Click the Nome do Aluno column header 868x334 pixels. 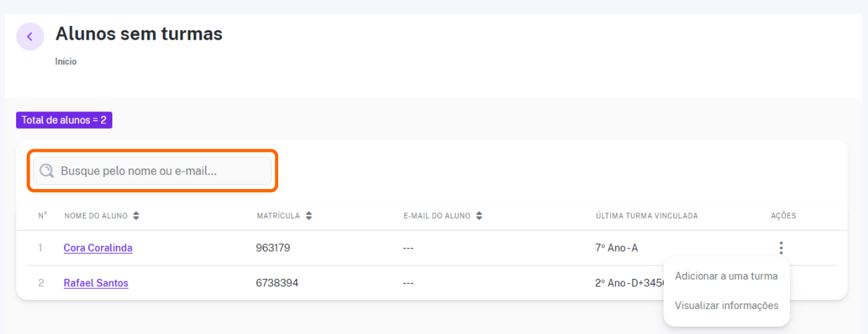pos(96,216)
